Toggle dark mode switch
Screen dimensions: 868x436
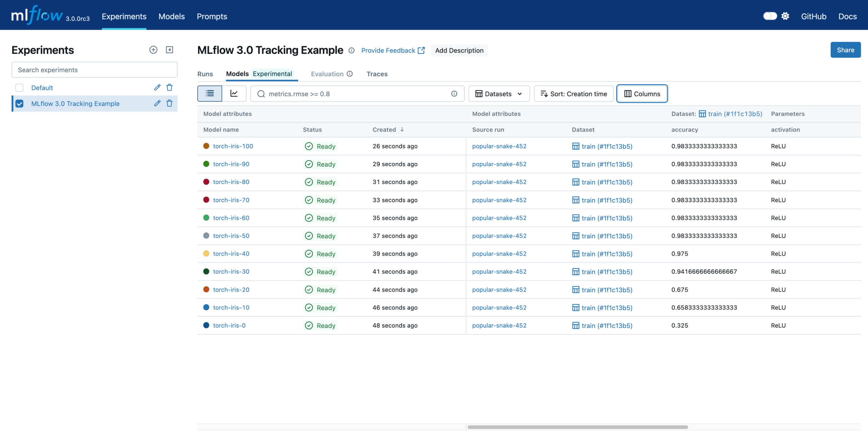pyautogui.click(x=770, y=16)
